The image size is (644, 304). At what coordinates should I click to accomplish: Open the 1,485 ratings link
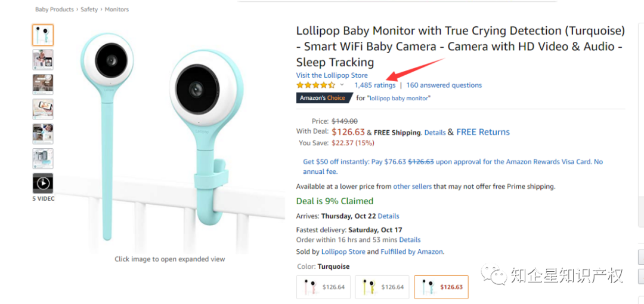click(374, 85)
